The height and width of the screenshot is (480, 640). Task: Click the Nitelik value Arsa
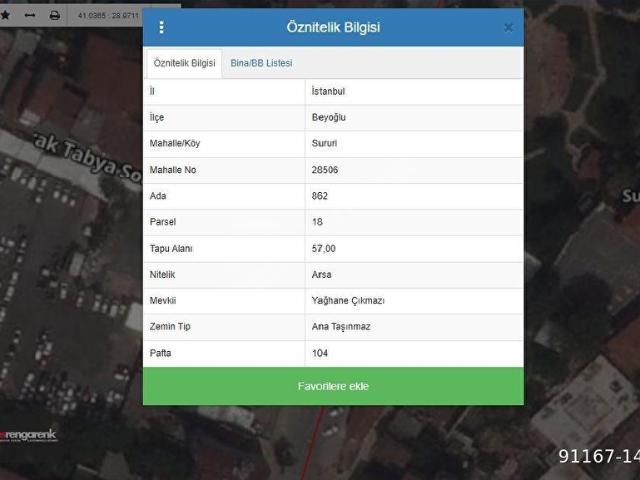point(322,275)
